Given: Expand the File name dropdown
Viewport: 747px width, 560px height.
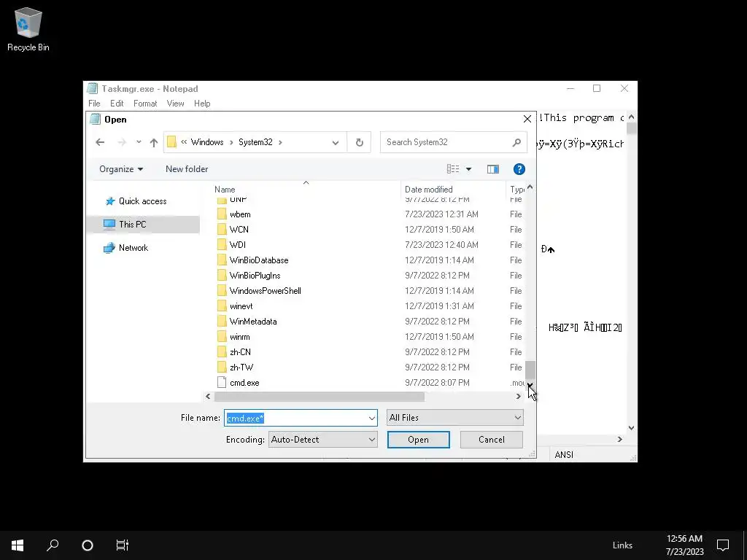Looking at the screenshot, I should pos(371,418).
